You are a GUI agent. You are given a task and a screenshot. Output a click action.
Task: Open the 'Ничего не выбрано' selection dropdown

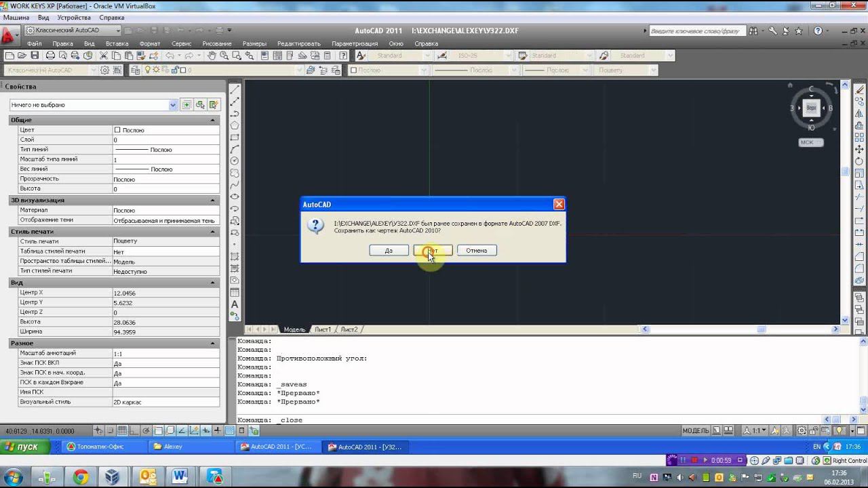(x=94, y=105)
